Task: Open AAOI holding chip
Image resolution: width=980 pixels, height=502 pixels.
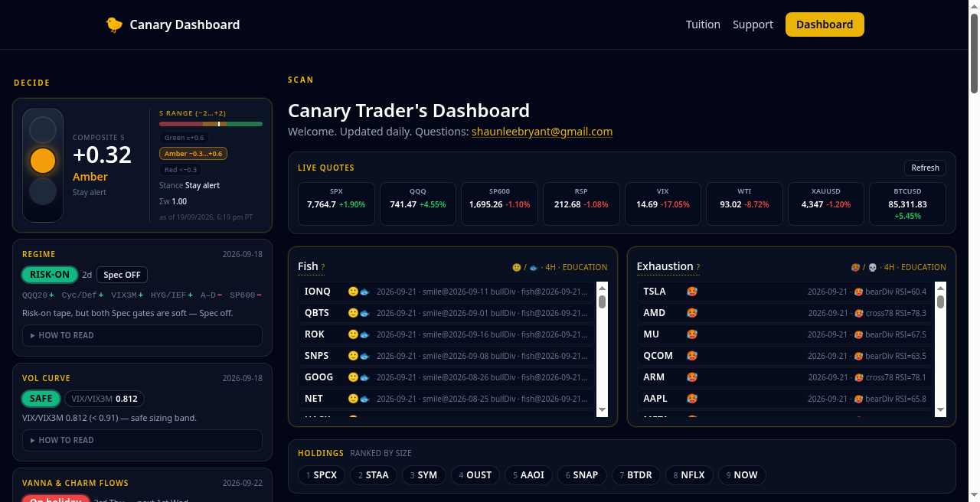Action: pyautogui.click(x=528, y=475)
